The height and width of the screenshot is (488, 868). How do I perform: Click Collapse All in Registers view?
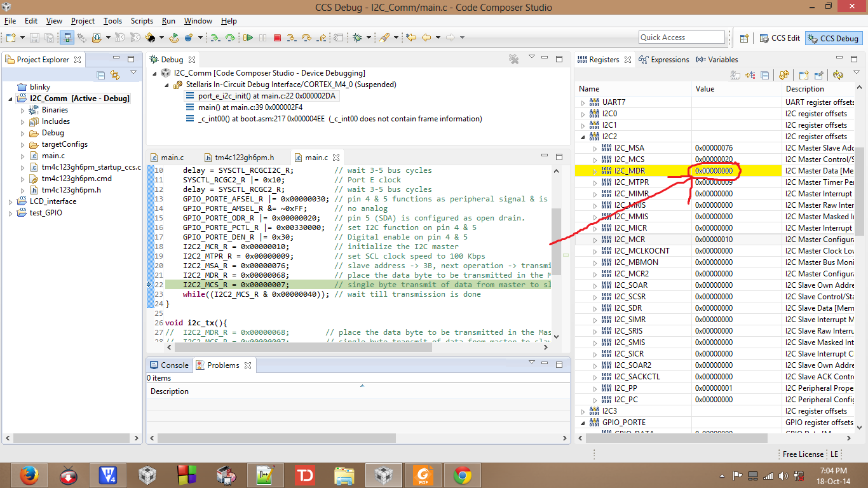click(765, 75)
